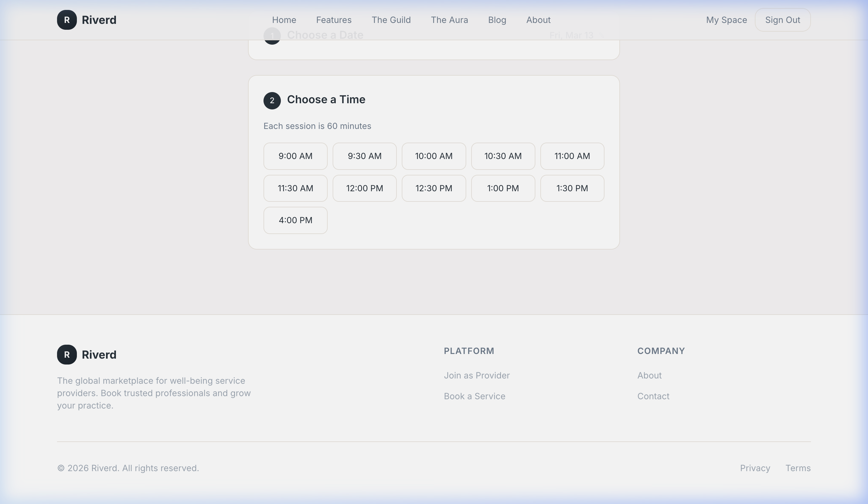Screen dimensions: 868x504
Task: Navigate to The Guild menu item
Action: coord(391,20)
